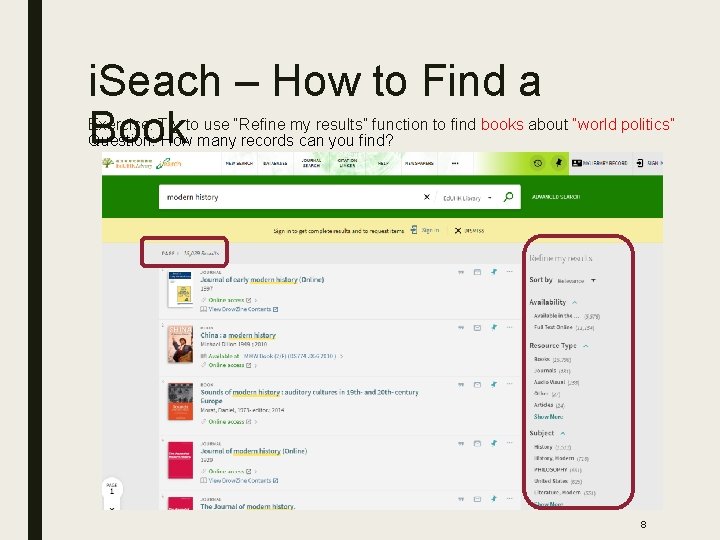Viewport: 720px width, 540px height.
Task: Click View BrowZine Contents under Journal of early modern history
Action: 239,309
